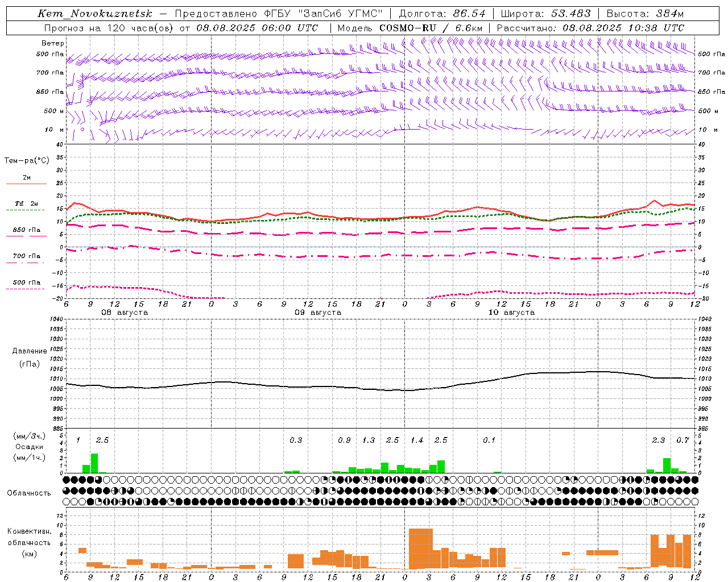Click the Осадки panel label
The width and height of the screenshot is (728, 582).
(30, 447)
